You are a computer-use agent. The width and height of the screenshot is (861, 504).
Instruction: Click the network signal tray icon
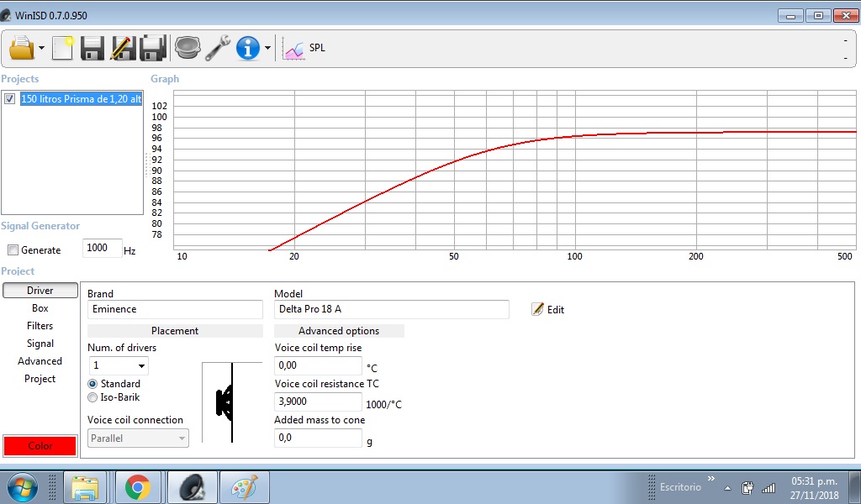[x=769, y=487]
